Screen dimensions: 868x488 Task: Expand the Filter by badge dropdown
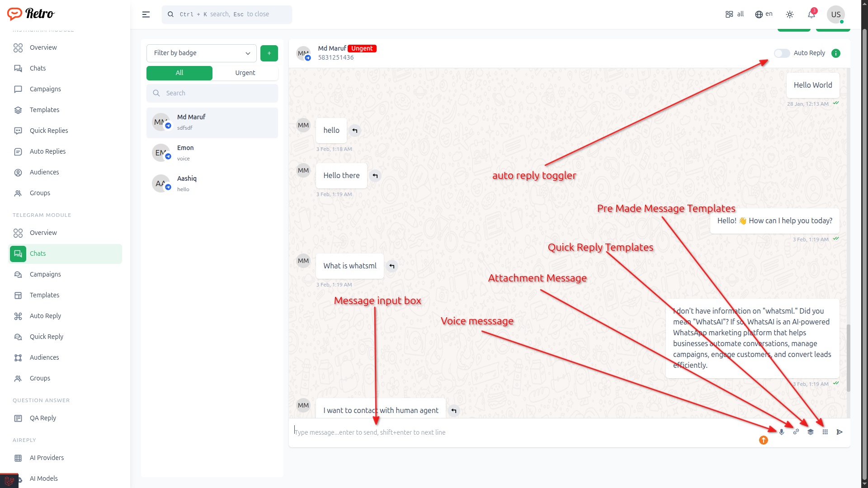pyautogui.click(x=202, y=53)
